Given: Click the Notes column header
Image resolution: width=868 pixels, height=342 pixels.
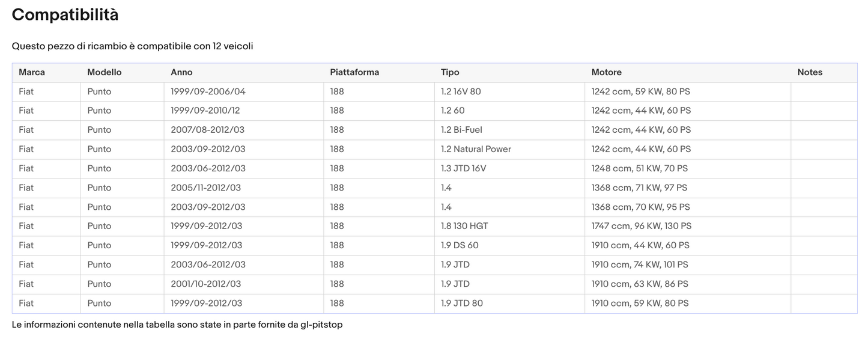Looking at the screenshot, I should (x=810, y=72).
